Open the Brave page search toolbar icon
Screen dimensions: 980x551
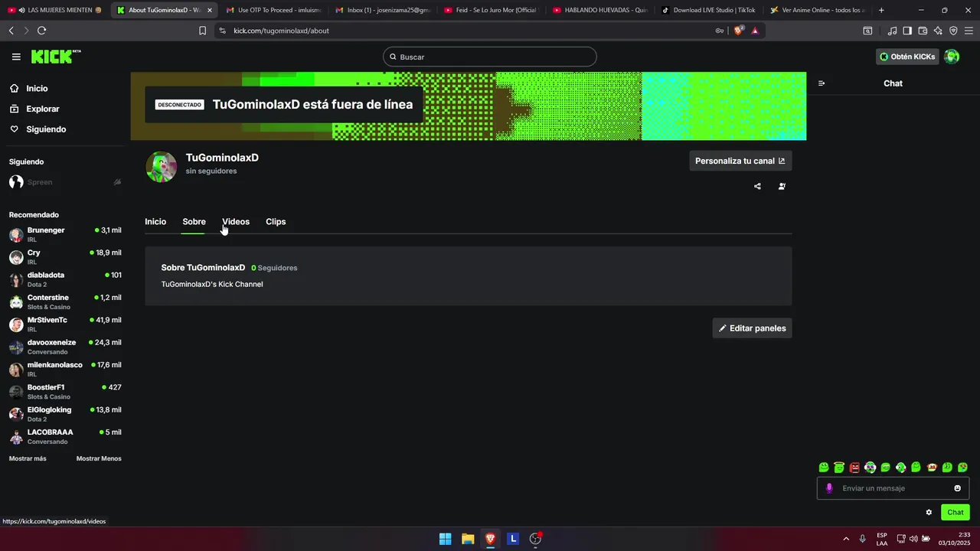(x=867, y=31)
